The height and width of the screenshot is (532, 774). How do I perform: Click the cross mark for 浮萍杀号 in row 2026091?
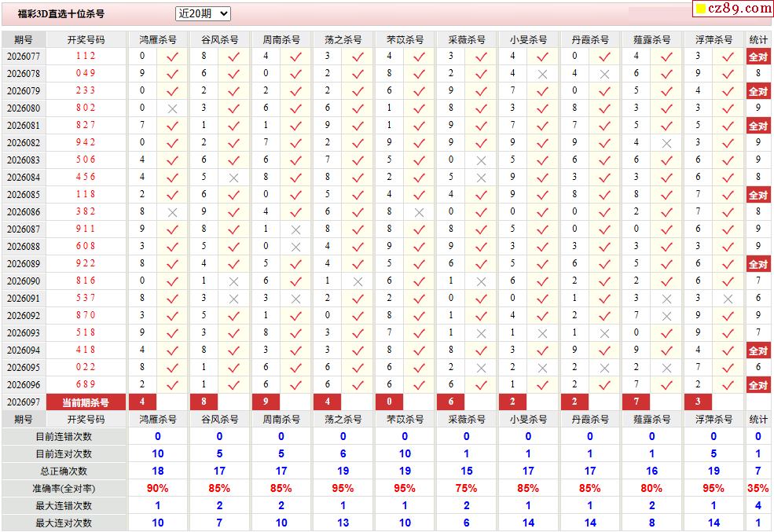click(x=728, y=299)
